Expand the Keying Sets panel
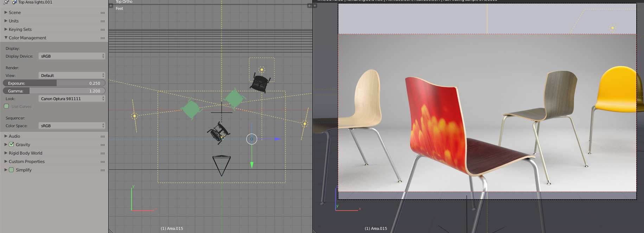Screen dimensions: 644x233 coord(6,29)
